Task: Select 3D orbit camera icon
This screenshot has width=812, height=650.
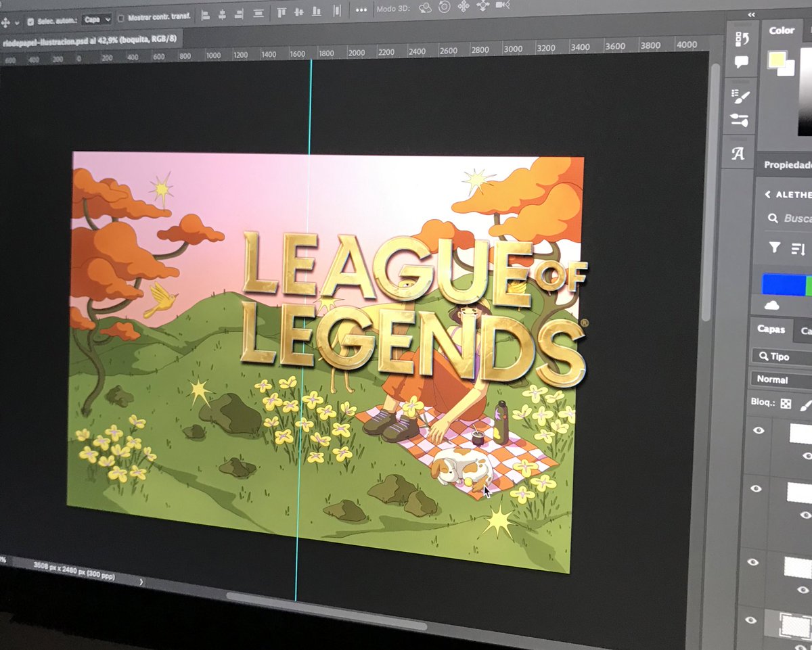Action: [x=425, y=7]
